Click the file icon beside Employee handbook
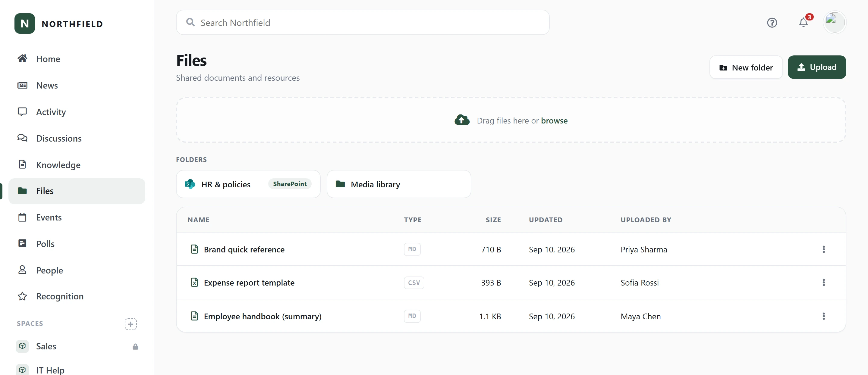The image size is (868, 375). coord(194,316)
